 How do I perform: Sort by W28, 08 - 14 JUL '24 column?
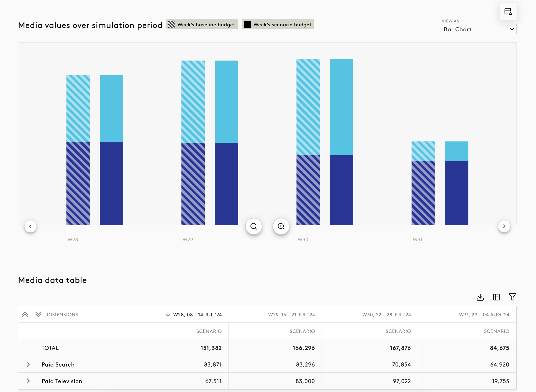coord(197,314)
